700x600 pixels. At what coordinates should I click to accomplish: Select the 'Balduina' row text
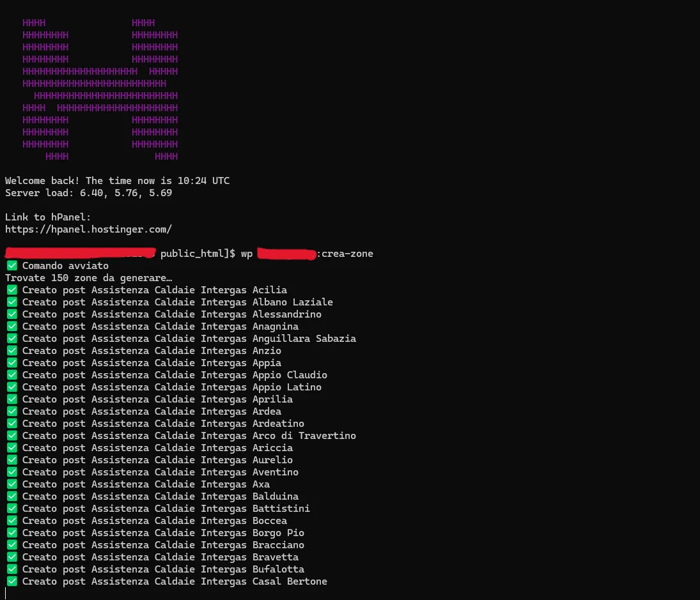coord(160,496)
